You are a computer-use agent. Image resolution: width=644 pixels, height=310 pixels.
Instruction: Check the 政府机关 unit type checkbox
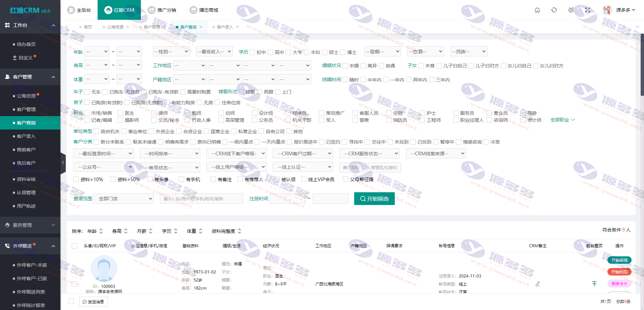coord(96,132)
